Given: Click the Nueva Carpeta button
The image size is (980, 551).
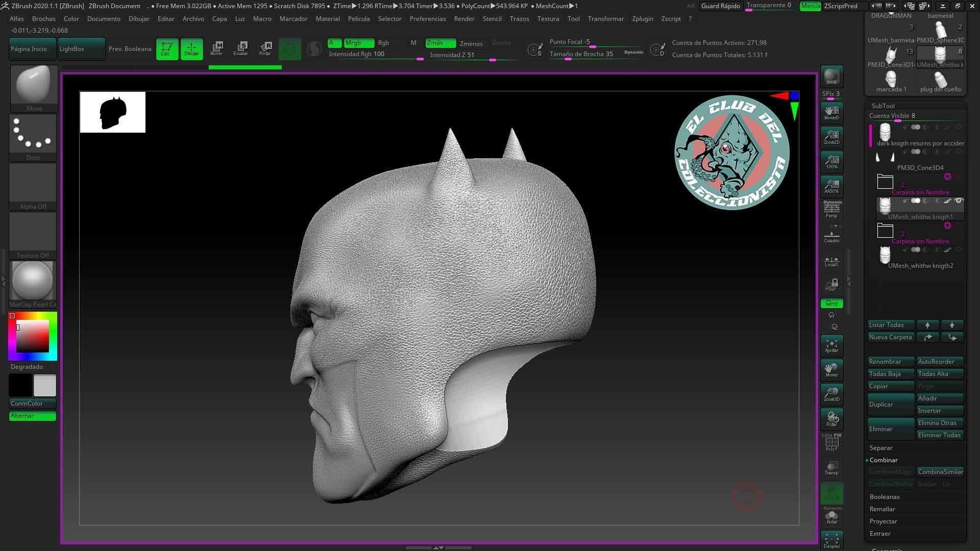Looking at the screenshot, I should pyautogui.click(x=891, y=337).
